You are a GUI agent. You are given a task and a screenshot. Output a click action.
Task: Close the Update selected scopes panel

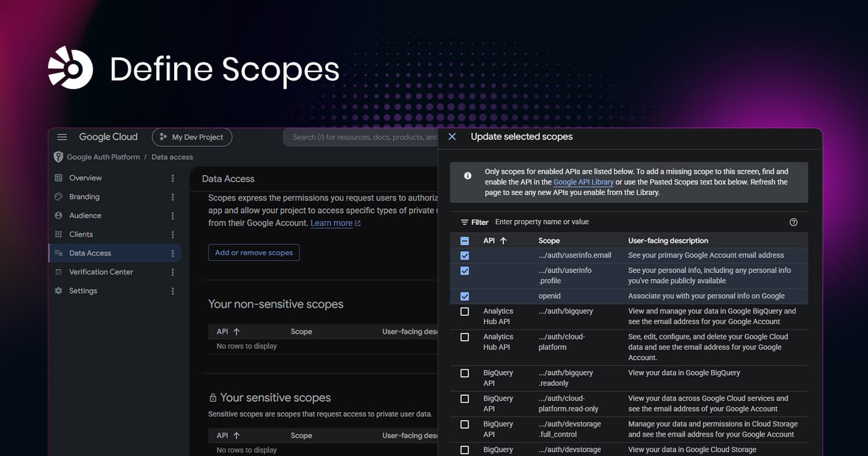pos(452,137)
